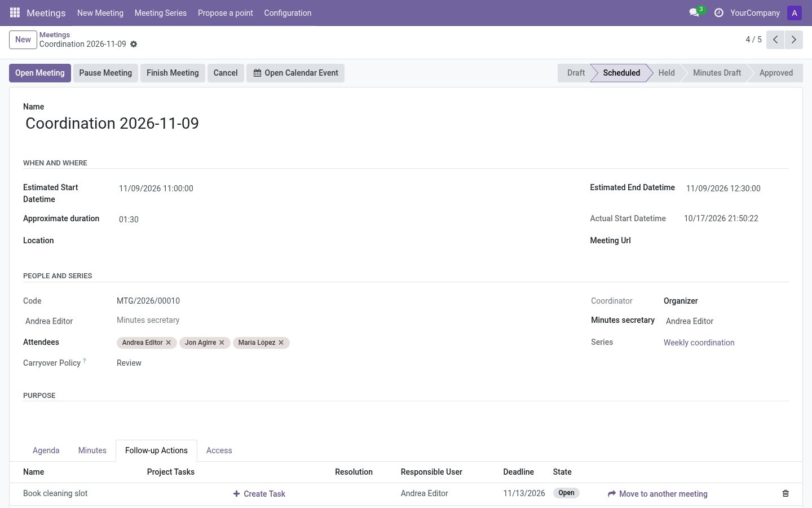Click Move to another meeting arrow link
The height and width of the screenshot is (508, 812).
tap(657, 494)
